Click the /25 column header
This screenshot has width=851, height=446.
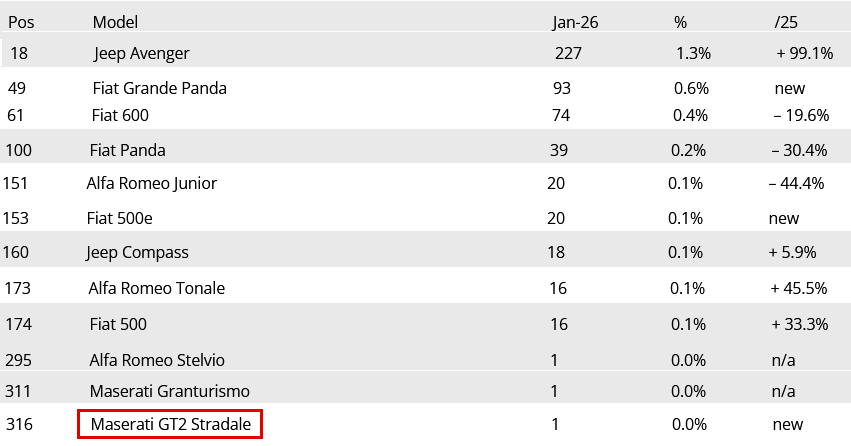786,21
